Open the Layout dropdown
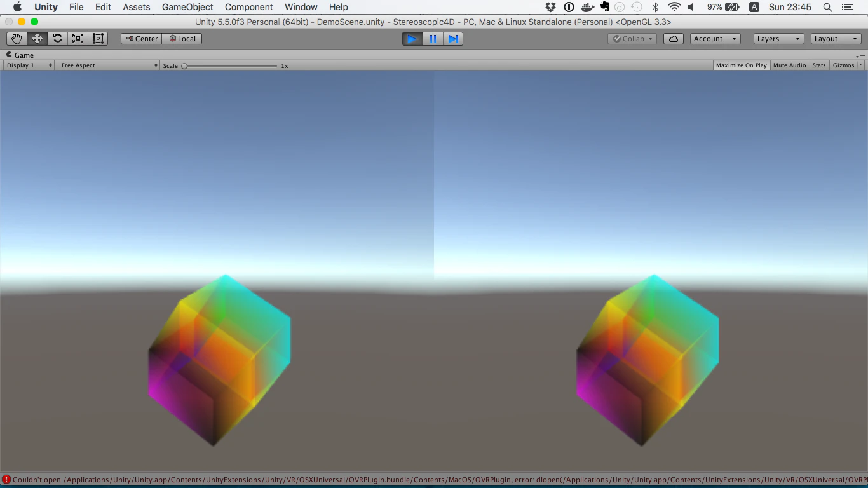The image size is (868, 488). 836,39
